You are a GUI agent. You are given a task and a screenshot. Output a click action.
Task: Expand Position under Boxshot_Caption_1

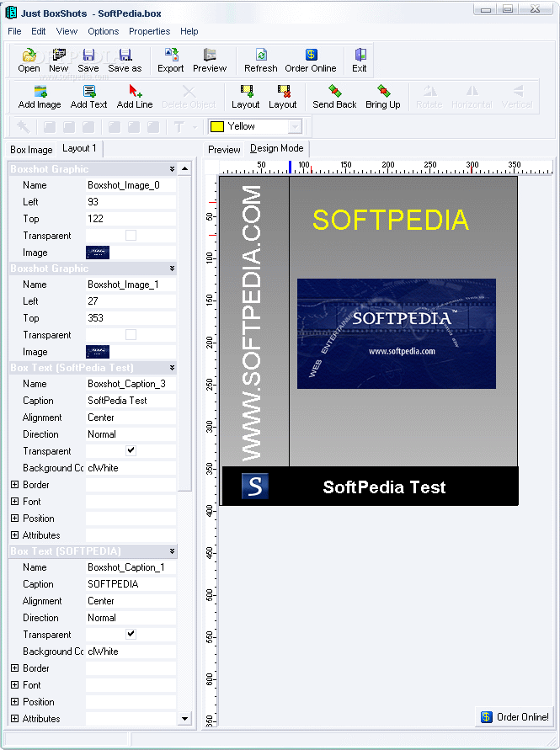coord(15,702)
